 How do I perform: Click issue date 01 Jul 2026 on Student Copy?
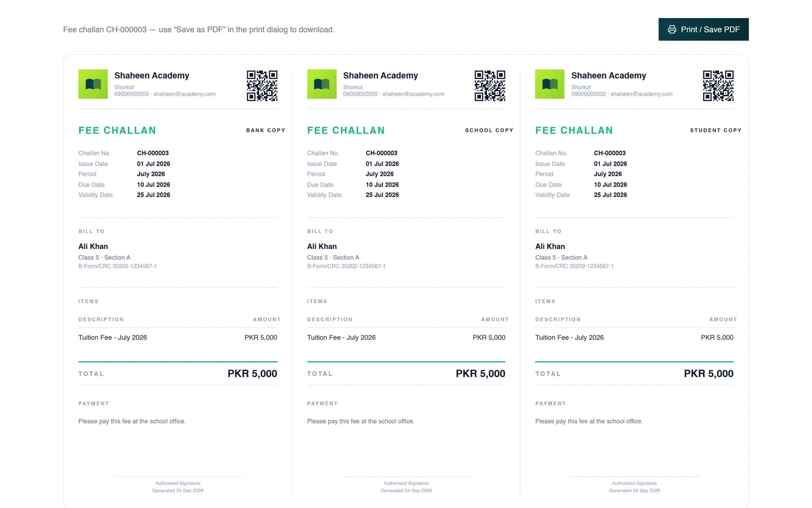point(610,164)
